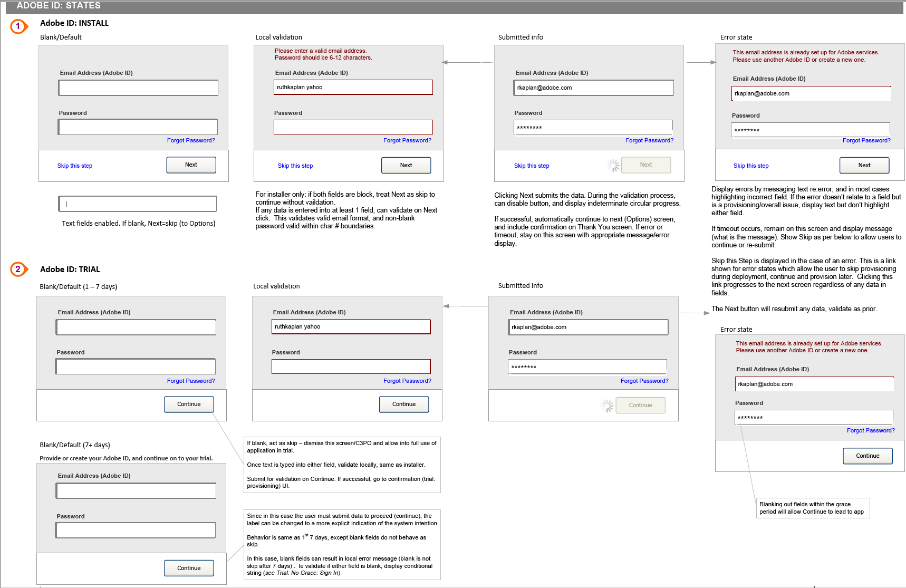Click red-outlined Password field in Trial Local validation
This screenshot has height=588, width=906.
coord(351,367)
